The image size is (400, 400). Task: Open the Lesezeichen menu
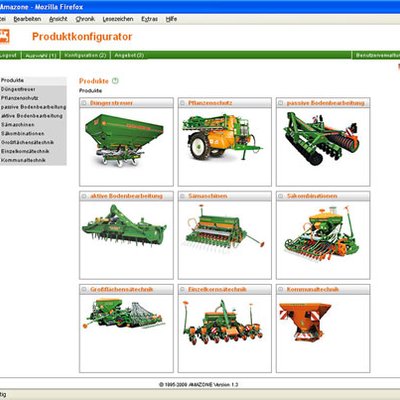[x=118, y=19]
